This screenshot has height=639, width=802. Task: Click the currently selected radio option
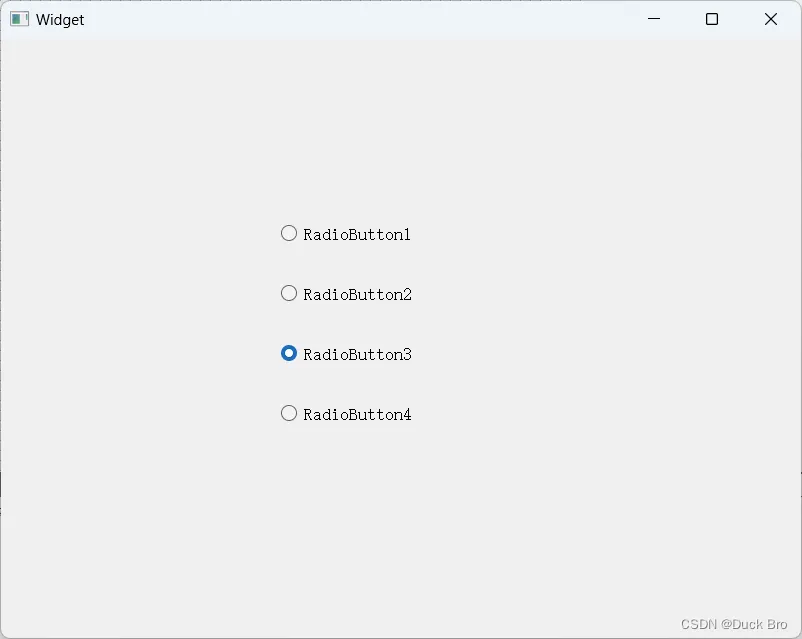[x=289, y=353]
